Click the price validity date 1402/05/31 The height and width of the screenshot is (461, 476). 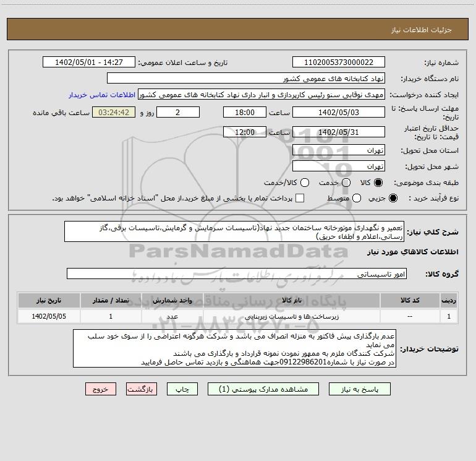[x=339, y=132]
